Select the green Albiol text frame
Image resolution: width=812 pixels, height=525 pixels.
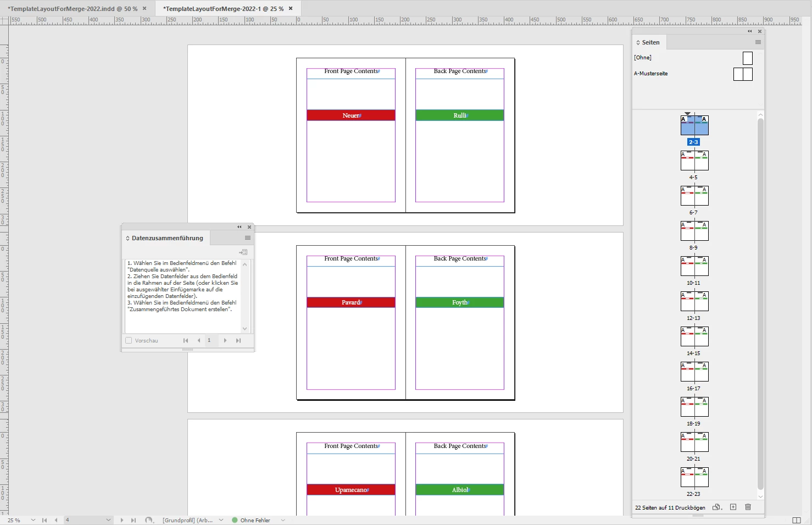point(460,490)
